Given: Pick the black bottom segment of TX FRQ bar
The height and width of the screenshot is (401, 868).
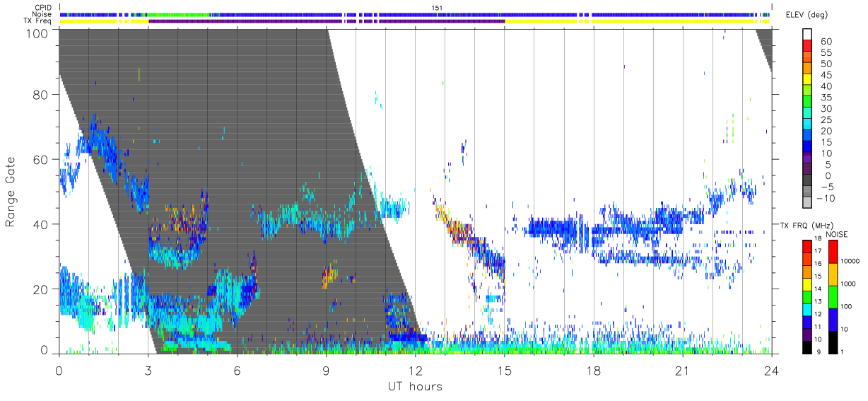Looking at the screenshot, I should pyautogui.click(x=807, y=347).
